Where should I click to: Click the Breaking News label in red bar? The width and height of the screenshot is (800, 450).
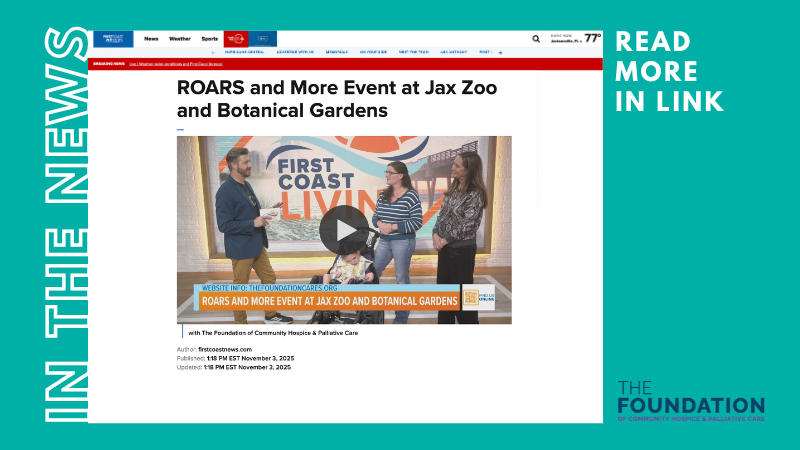[x=109, y=64]
